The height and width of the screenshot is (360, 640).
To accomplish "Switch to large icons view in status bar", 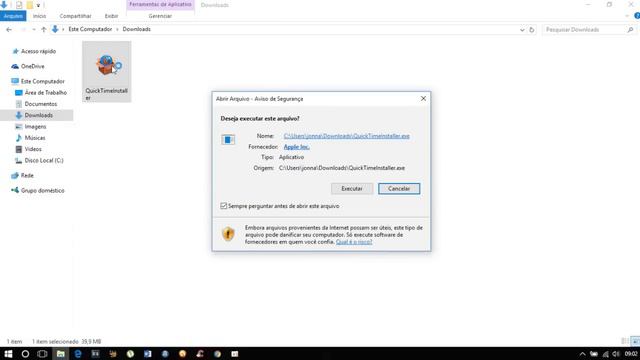I will [x=635, y=342].
